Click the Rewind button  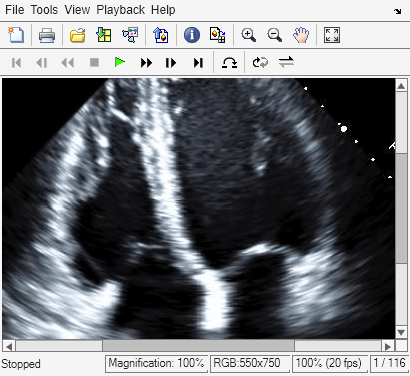coord(68,63)
